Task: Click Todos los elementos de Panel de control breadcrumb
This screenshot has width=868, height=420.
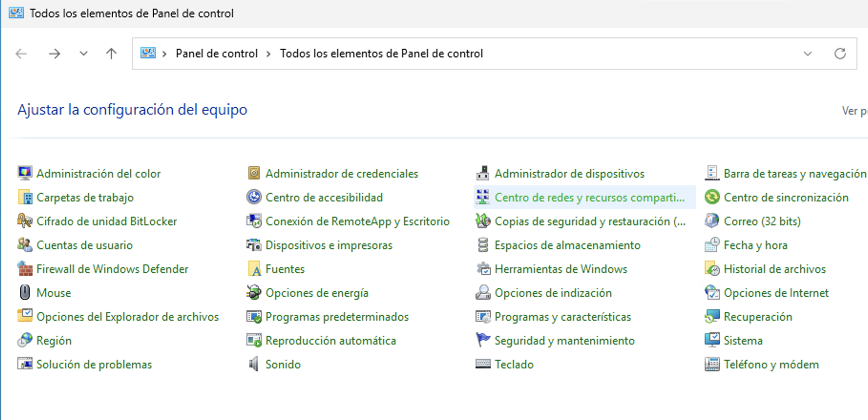Action: pyautogui.click(x=381, y=53)
